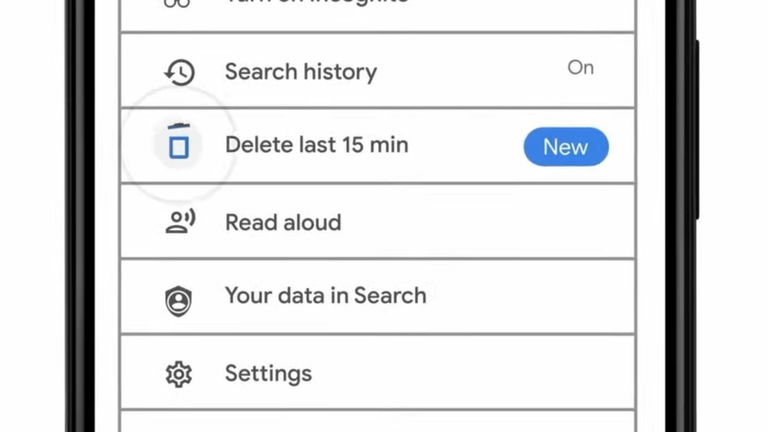Tap the Incognito glasses icon at top

tap(177, 3)
